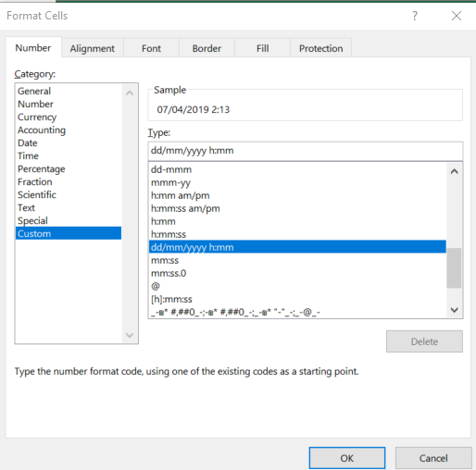Viewport: 476px width, 470px height.
Task: Switch to the Number tab
Action: (33, 48)
